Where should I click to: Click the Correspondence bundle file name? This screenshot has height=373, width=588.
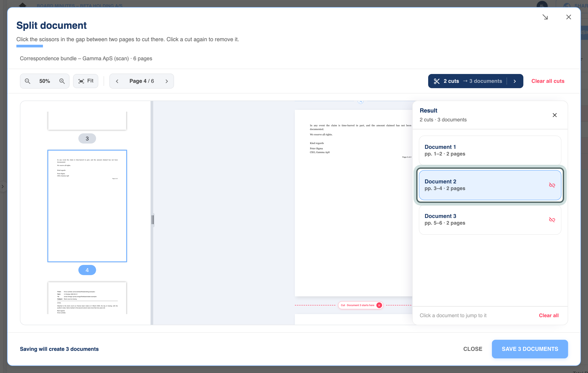click(74, 58)
